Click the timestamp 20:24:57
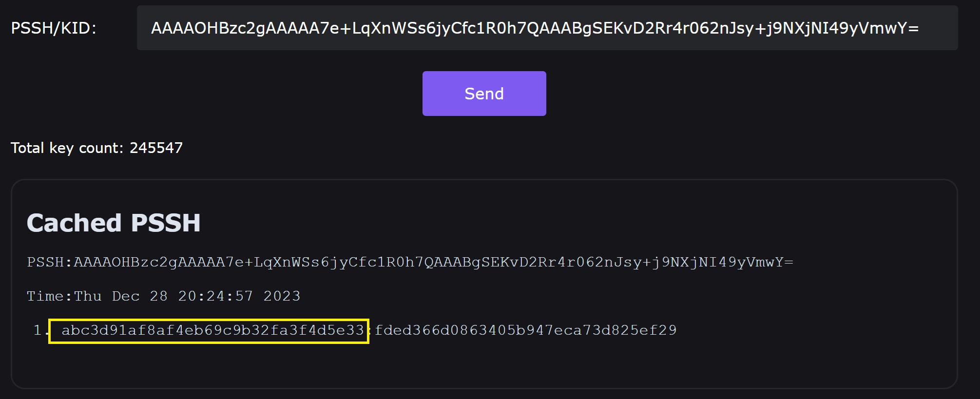 pos(215,296)
